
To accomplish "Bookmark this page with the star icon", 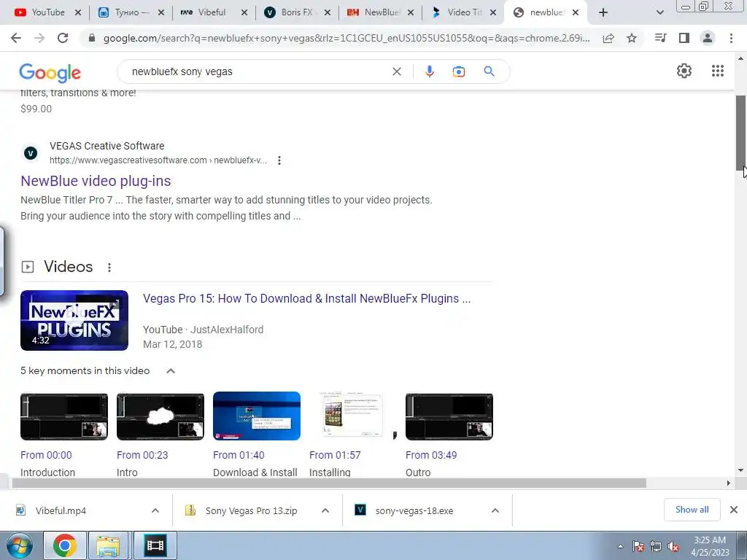I will click(x=632, y=38).
